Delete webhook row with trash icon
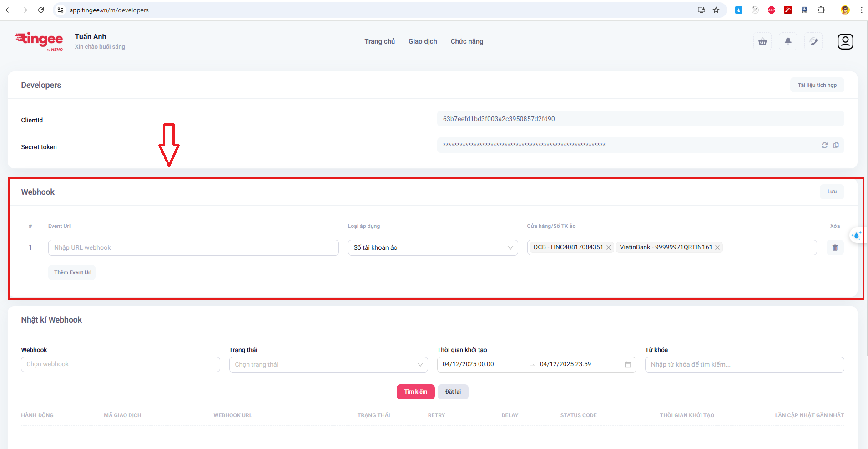The image size is (868, 449). (x=835, y=247)
